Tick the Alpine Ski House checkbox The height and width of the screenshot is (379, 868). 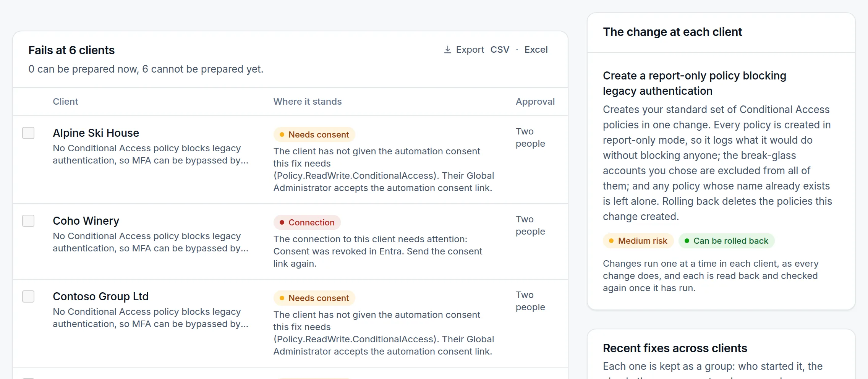28,133
